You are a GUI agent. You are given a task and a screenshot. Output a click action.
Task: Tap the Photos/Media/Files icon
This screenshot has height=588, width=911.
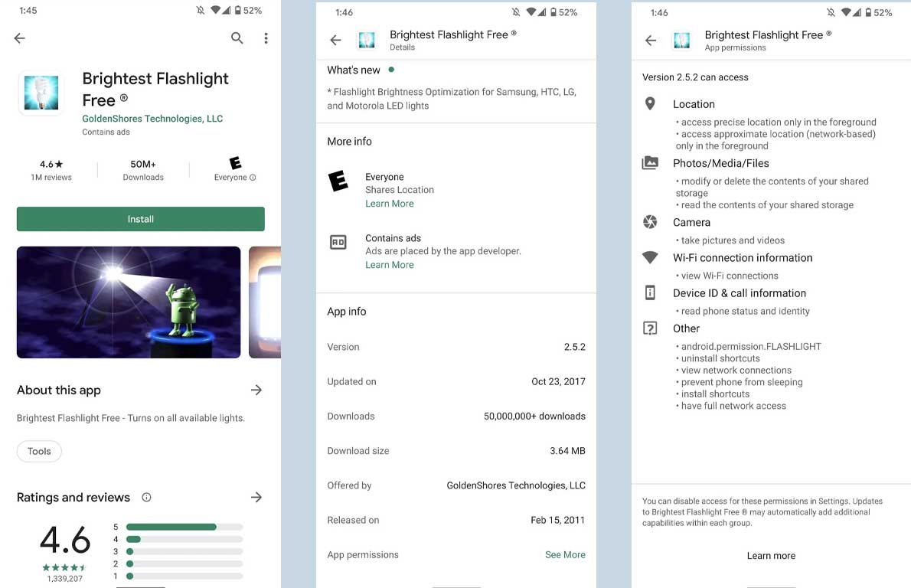pyautogui.click(x=650, y=162)
